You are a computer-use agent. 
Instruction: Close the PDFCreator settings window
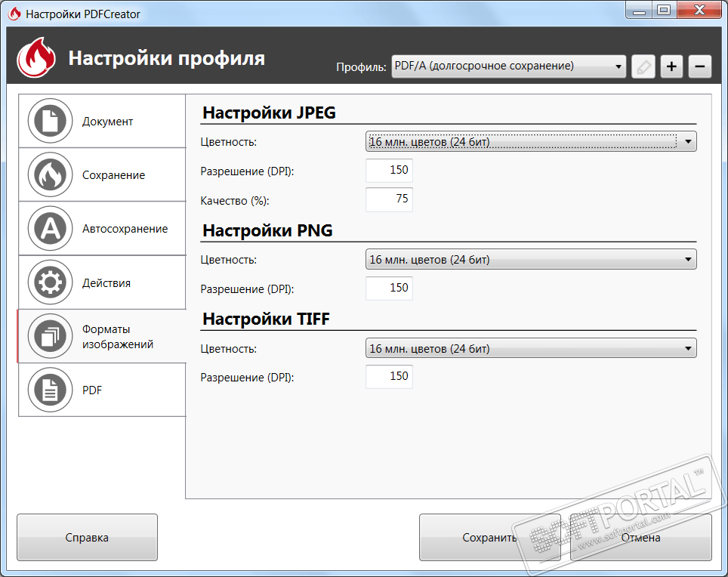699,11
